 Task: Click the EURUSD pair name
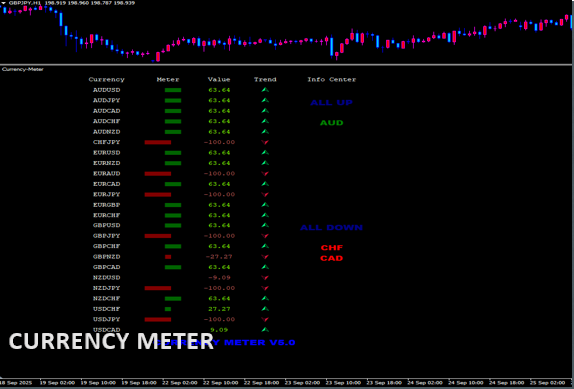click(107, 153)
